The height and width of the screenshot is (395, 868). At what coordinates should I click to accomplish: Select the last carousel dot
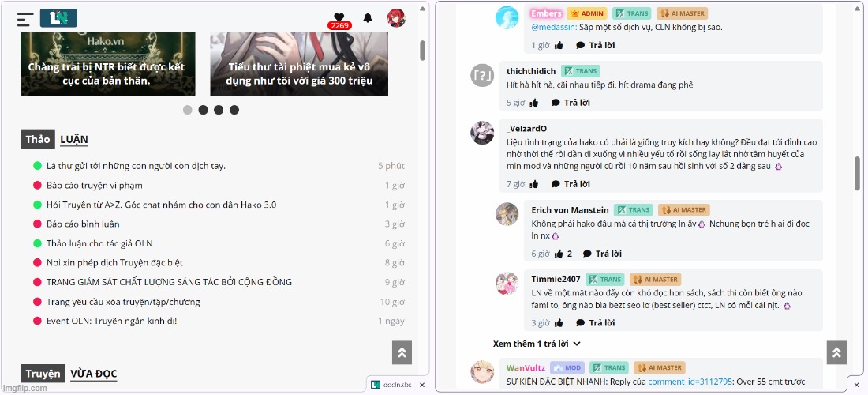click(x=234, y=110)
